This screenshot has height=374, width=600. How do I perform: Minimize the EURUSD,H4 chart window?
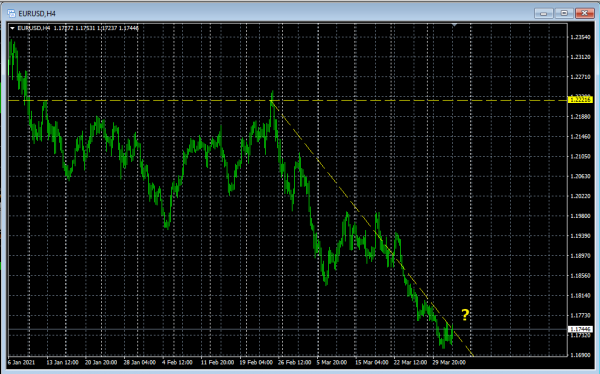[544, 13]
